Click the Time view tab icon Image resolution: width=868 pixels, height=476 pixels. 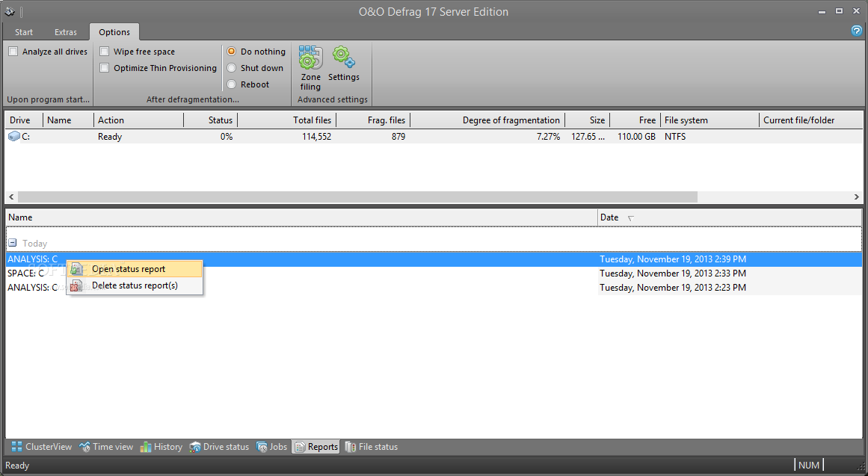[84, 447]
